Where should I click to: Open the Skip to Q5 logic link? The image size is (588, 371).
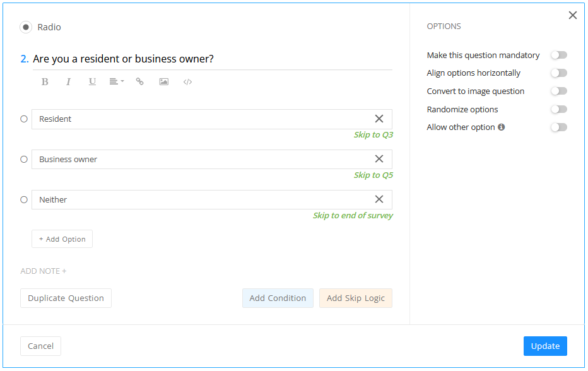click(373, 175)
